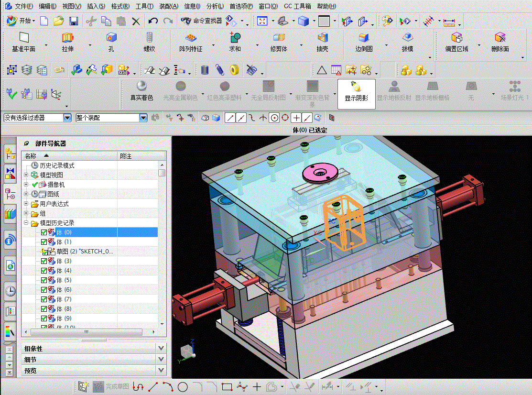Click the orange highlighted body in viewport
Screen dimensions: 532x395
point(344,222)
